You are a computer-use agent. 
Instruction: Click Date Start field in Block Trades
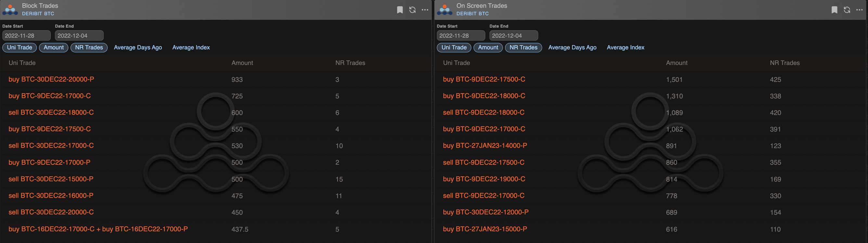pos(26,35)
